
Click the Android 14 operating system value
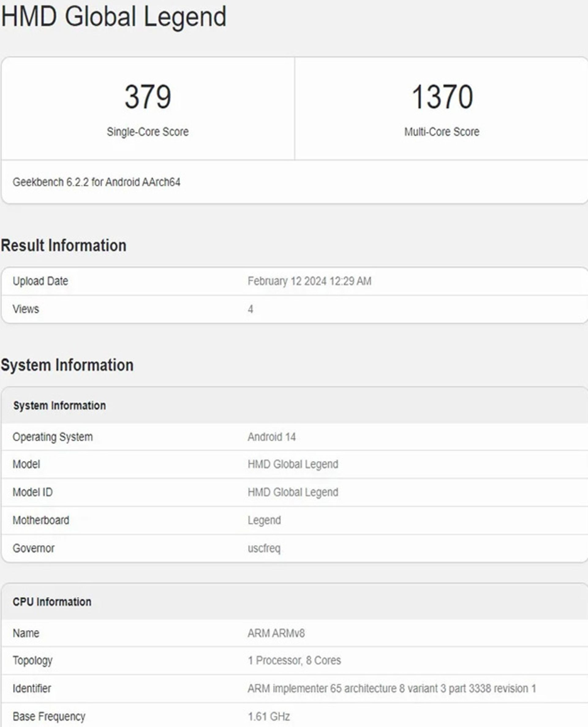pos(272,437)
